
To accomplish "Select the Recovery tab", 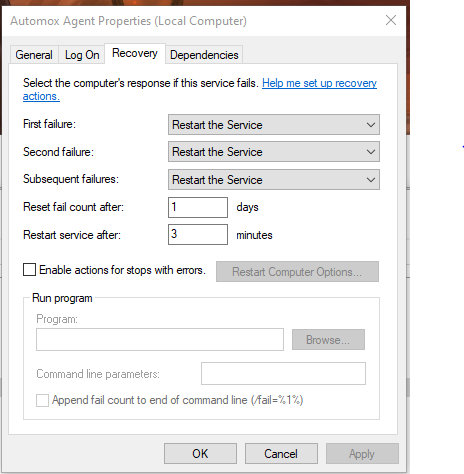I will [x=135, y=53].
